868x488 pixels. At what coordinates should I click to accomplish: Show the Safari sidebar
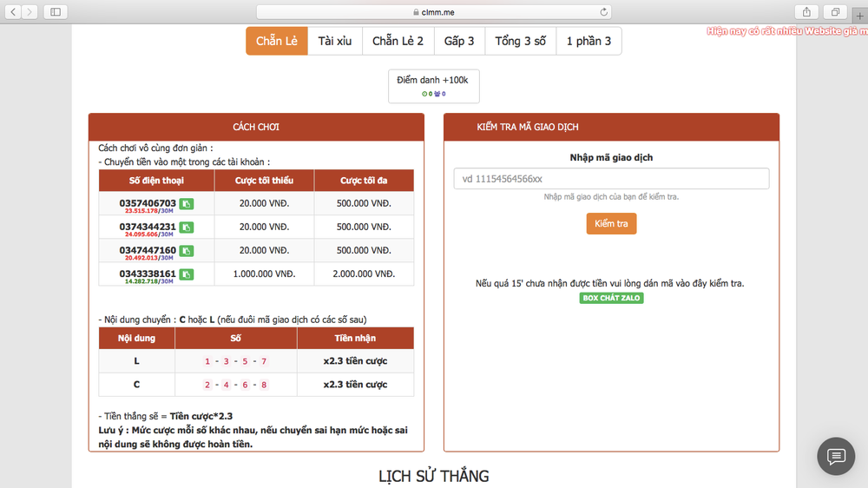pyautogui.click(x=56, y=12)
